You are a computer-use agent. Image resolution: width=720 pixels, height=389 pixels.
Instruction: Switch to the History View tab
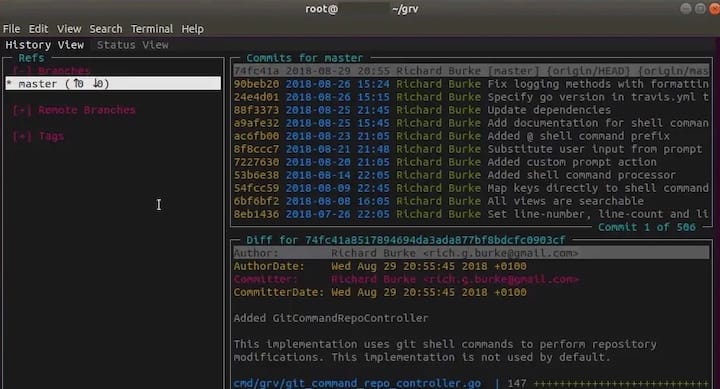[45, 45]
